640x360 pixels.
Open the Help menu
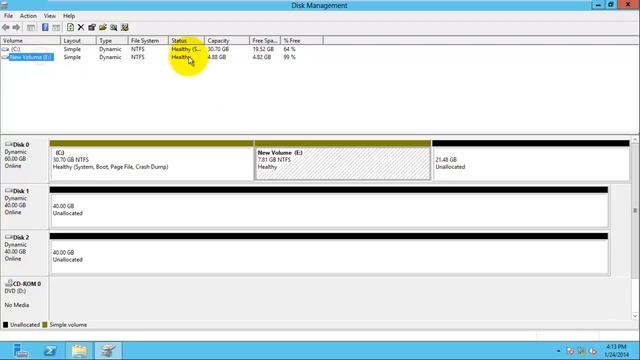(x=69, y=16)
